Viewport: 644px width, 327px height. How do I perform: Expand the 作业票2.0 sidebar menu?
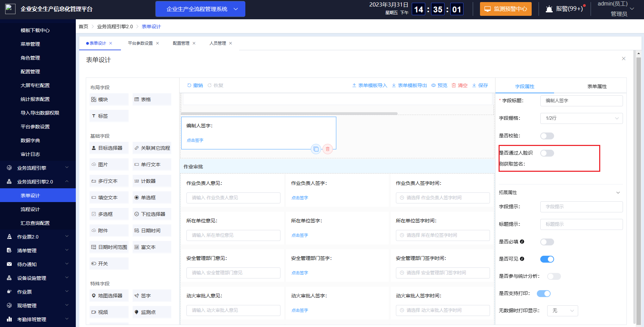38,237
